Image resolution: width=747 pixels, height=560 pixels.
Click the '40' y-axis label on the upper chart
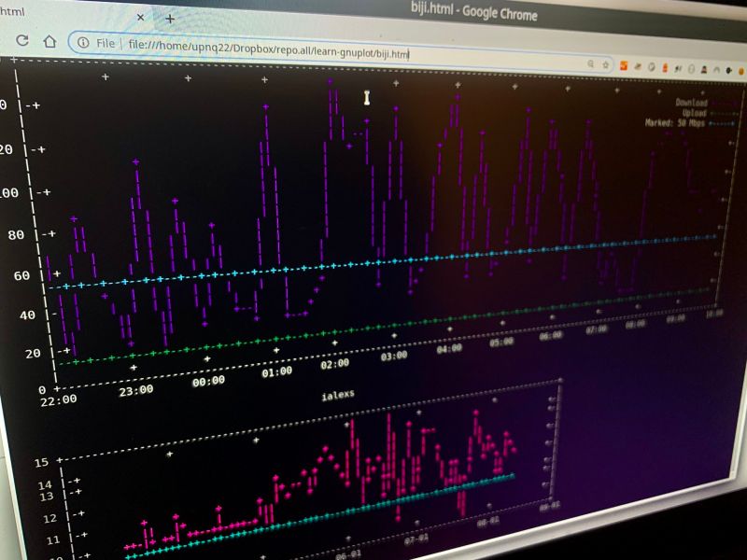tap(27, 315)
